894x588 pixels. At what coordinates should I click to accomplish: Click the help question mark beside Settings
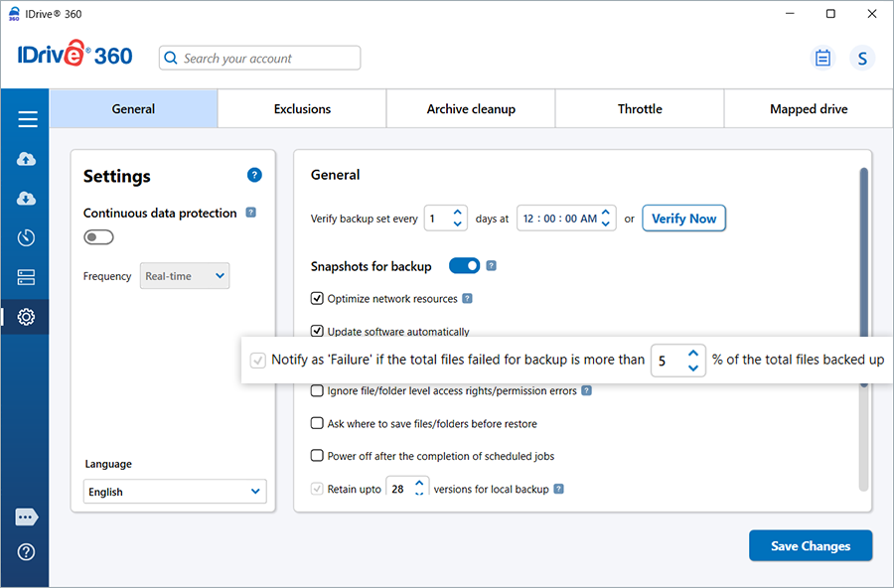tap(254, 176)
